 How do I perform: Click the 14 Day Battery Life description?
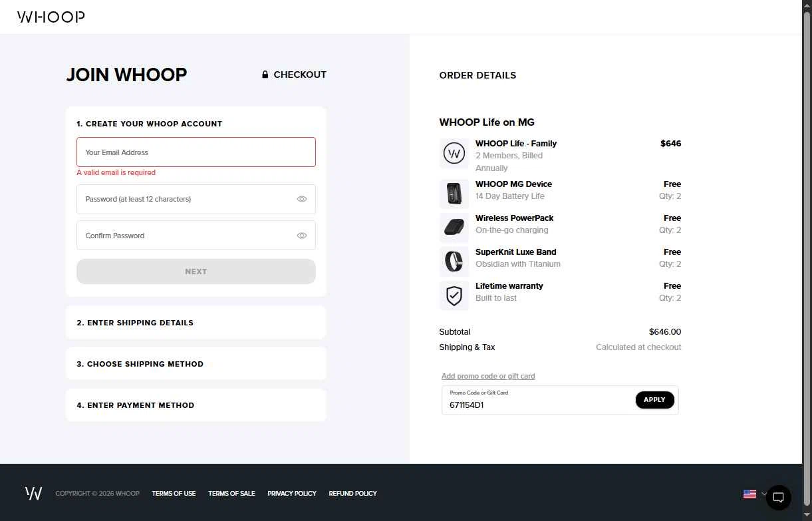(x=510, y=196)
